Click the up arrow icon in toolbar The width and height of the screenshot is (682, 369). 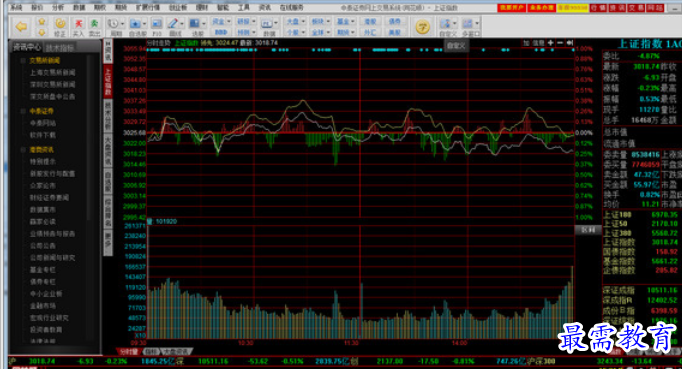(42, 21)
